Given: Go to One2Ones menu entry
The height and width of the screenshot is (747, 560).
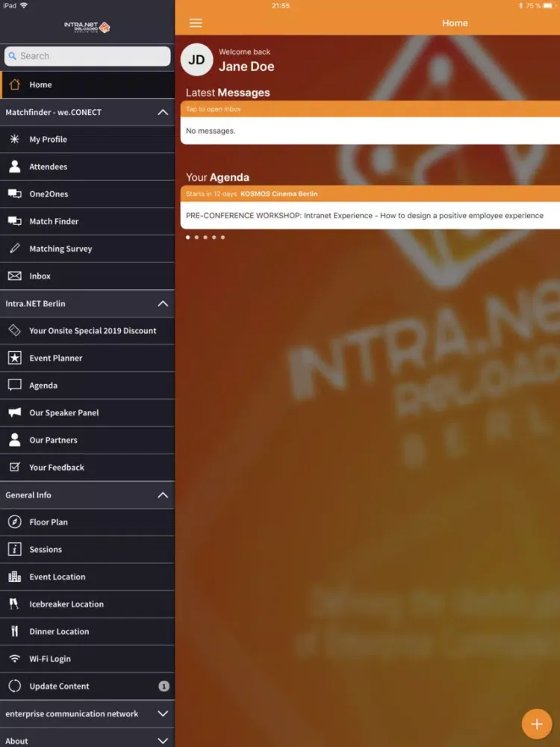Looking at the screenshot, I should 87,194.
